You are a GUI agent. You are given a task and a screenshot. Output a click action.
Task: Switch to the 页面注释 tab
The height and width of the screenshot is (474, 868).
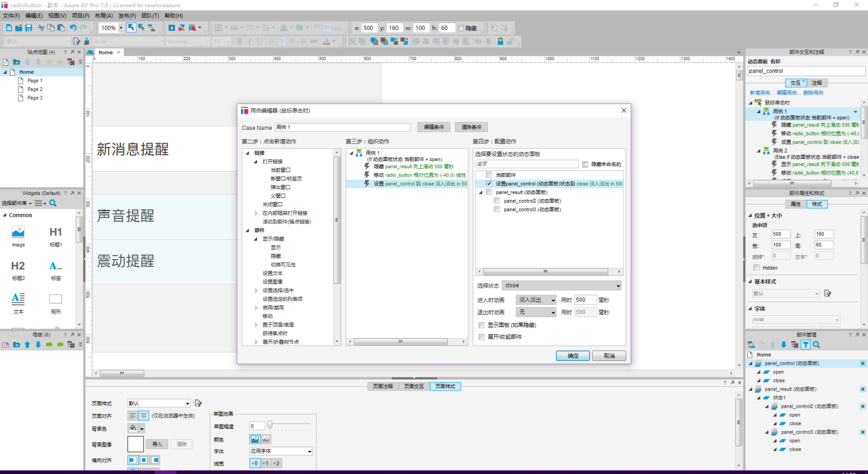tap(382, 386)
